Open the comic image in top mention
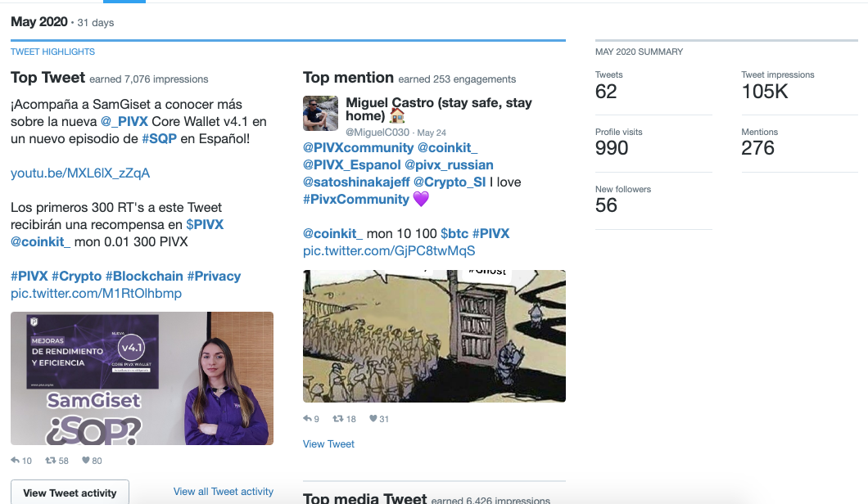This screenshot has width=868, height=504. pos(434,335)
